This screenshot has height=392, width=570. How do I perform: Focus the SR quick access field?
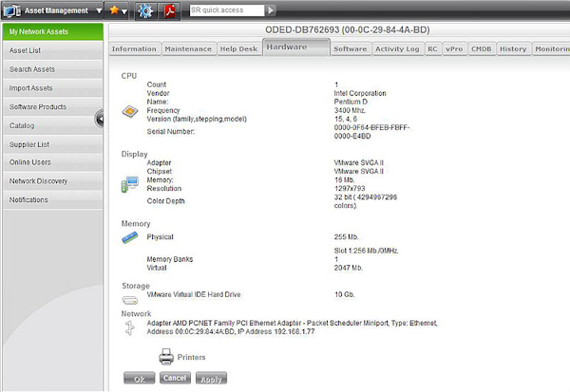coord(227,10)
